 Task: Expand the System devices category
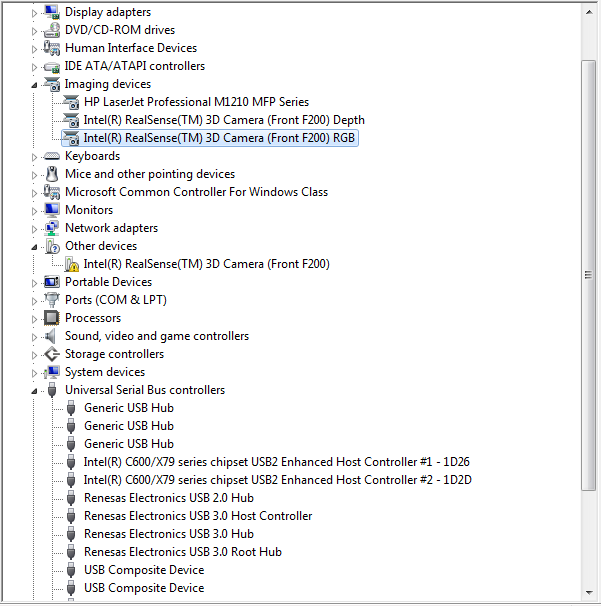point(36,372)
